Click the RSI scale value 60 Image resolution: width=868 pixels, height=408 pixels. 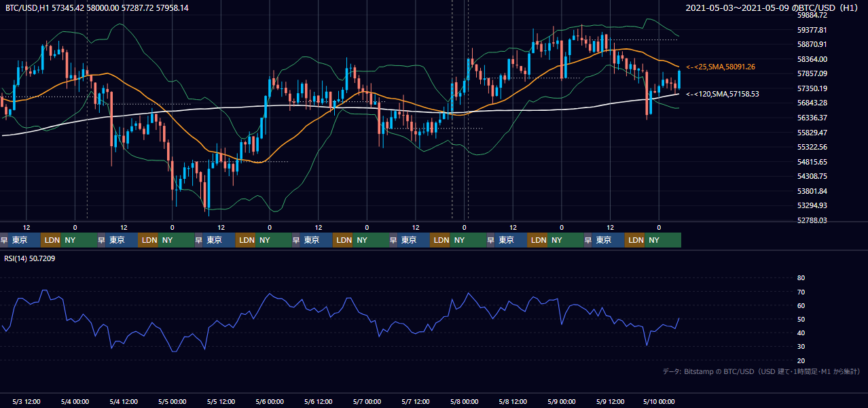801,305
